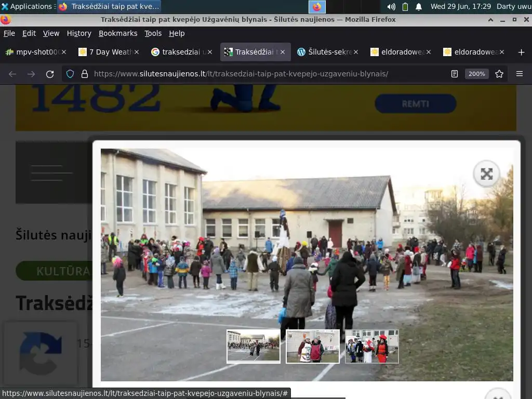Open the Help menu

click(x=177, y=33)
